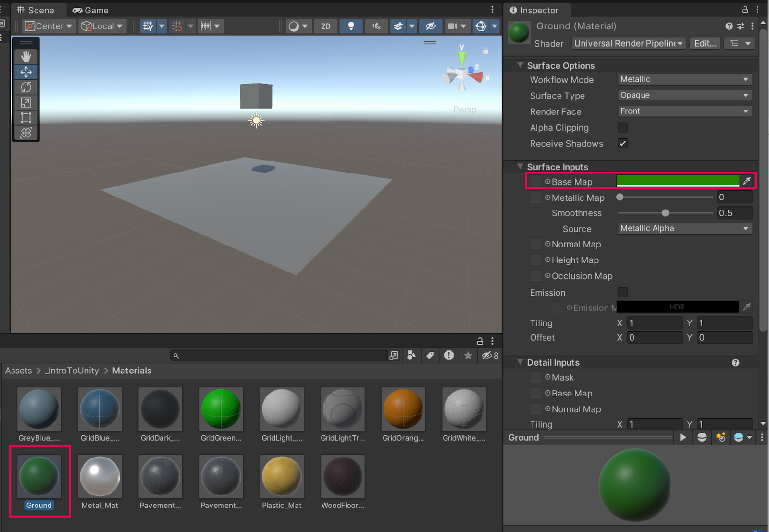The width and height of the screenshot is (769, 532).
Task: Play the Ground material preview
Action: 683,437
